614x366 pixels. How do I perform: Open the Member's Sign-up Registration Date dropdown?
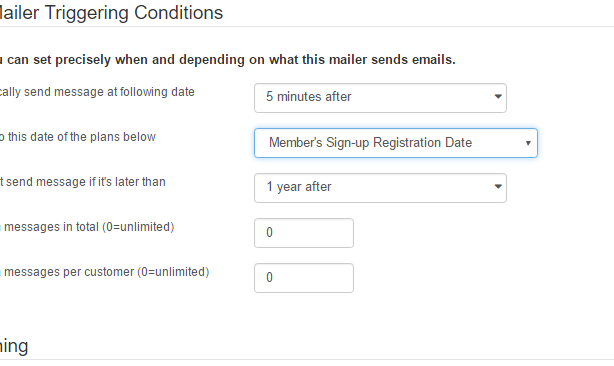point(396,143)
